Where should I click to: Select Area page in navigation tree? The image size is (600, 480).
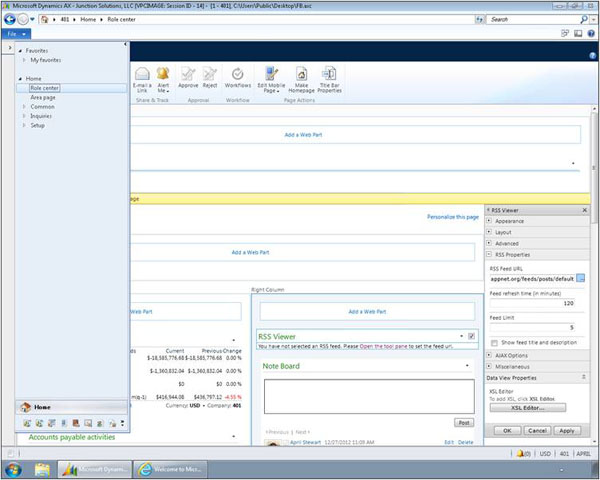tap(43, 97)
